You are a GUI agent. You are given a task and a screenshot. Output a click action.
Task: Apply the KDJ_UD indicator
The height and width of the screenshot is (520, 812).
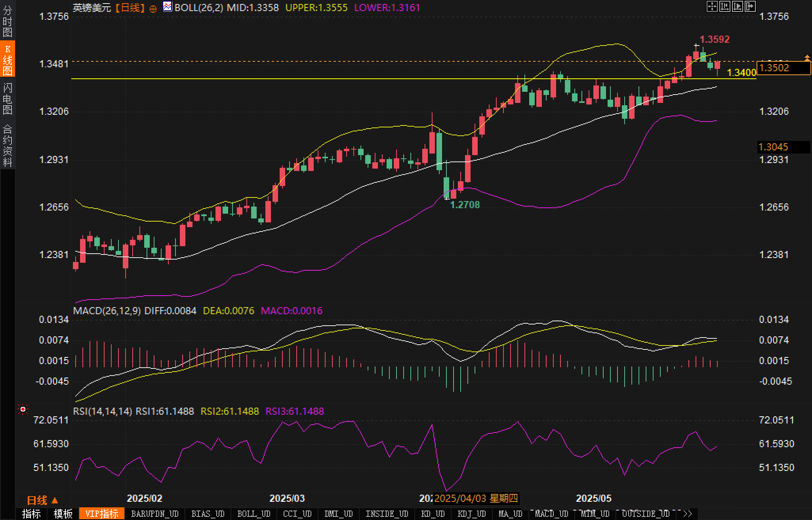coord(471,514)
